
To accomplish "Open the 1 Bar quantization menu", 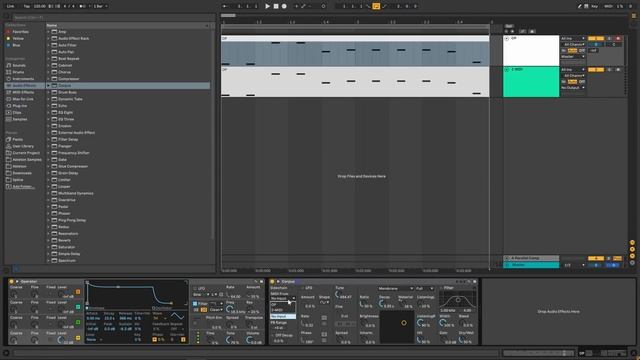I will tap(100, 6).
